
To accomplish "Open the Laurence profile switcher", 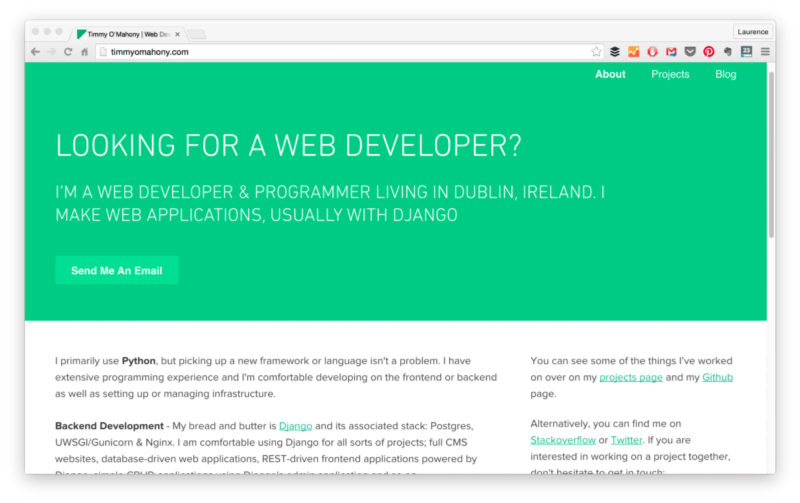I will [753, 32].
